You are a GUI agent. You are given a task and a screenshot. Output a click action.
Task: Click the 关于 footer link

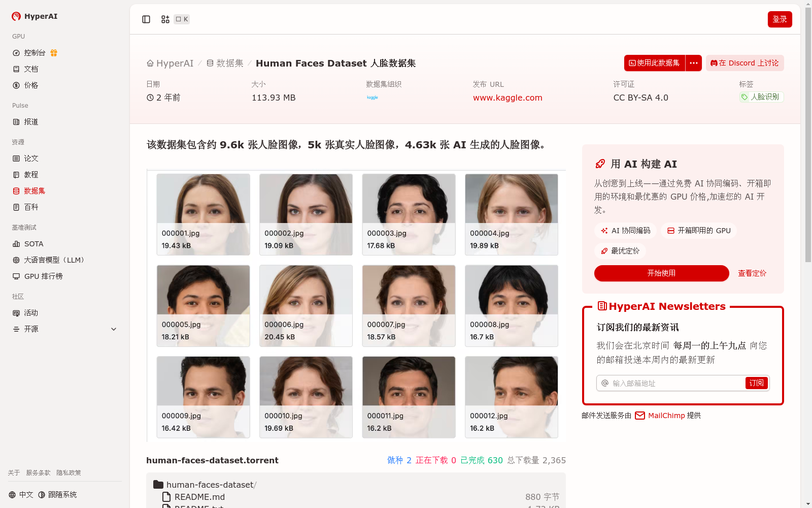click(14, 473)
